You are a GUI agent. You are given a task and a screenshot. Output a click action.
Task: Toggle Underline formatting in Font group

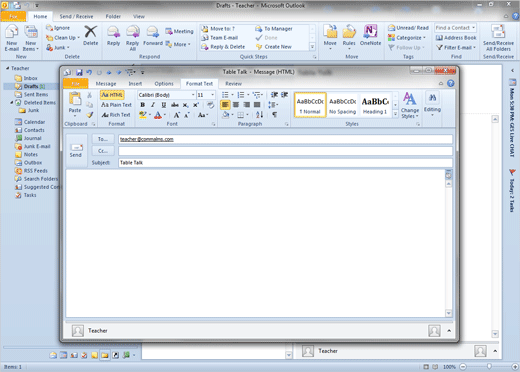point(164,105)
